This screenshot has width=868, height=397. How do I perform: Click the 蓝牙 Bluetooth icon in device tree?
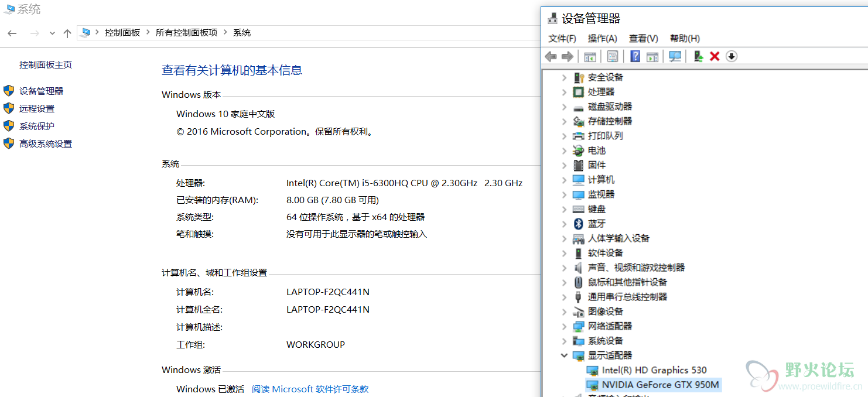coord(579,224)
